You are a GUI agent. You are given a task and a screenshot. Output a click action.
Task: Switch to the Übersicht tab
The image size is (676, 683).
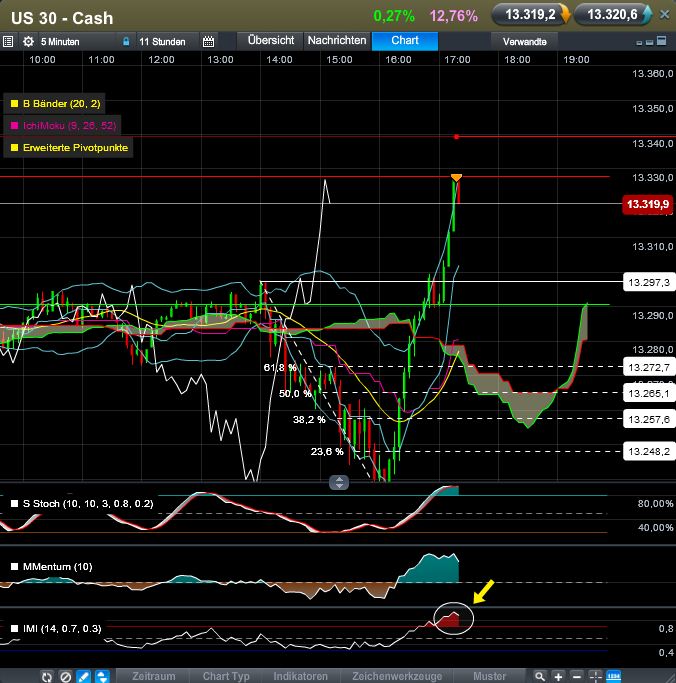[269, 41]
